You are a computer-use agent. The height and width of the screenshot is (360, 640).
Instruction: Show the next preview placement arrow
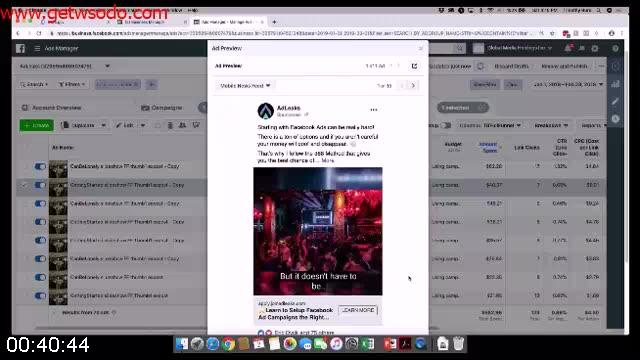click(x=413, y=86)
